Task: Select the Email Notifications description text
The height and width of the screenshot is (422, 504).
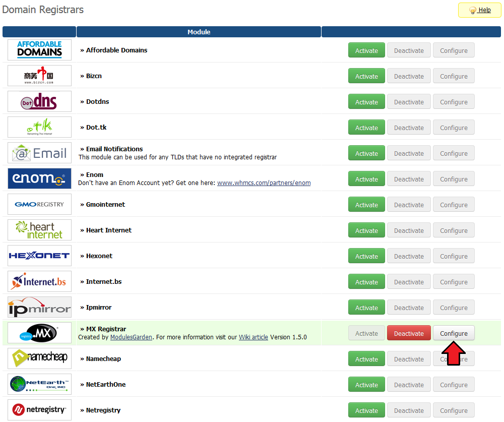Action: 177,157
